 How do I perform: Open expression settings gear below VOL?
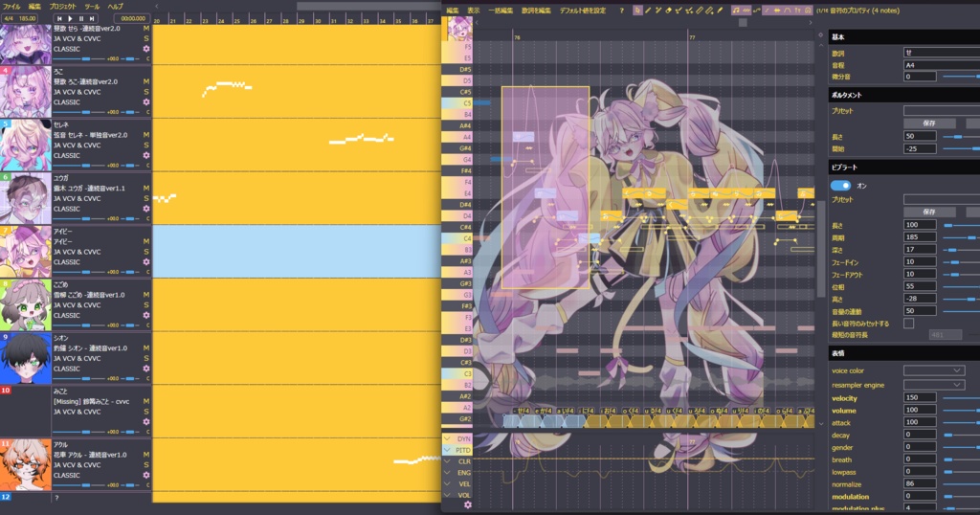click(x=467, y=505)
